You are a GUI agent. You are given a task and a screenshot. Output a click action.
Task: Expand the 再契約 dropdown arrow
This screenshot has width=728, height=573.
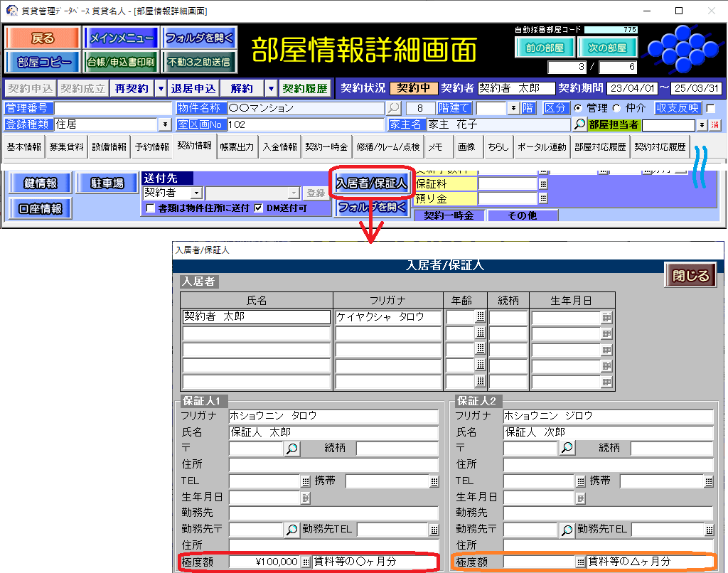pyautogui.click(x=160, y=88)
